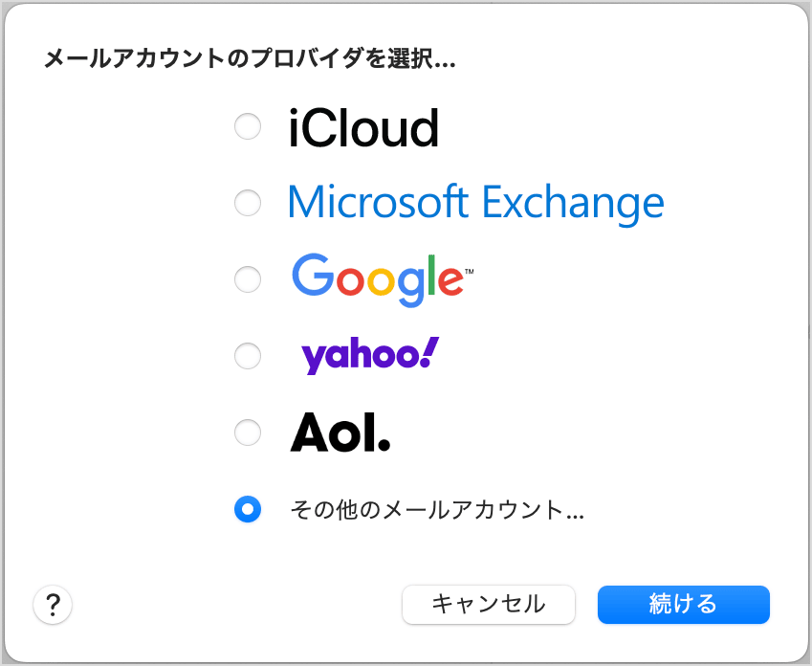Viewport: 812px width, 666px height.
Task: Click the iCloud logo text
Action: [x=363, y=127]
